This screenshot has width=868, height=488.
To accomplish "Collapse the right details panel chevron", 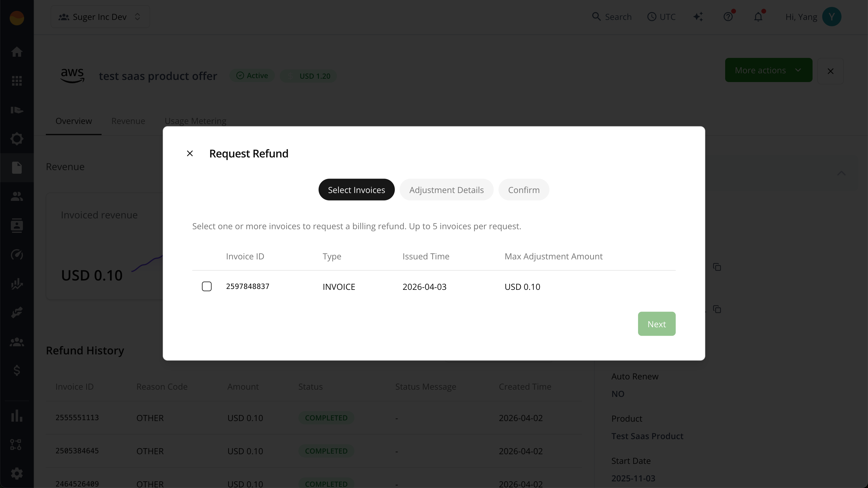I will (x=841, y=173).
